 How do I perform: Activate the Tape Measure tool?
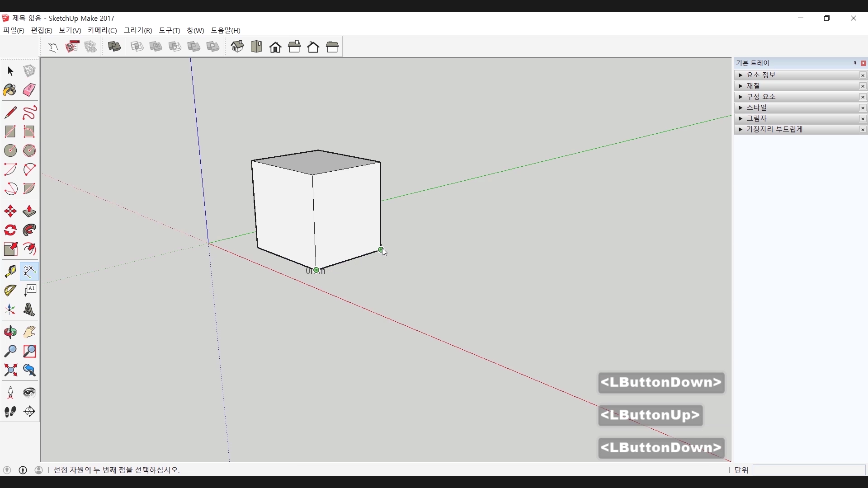(x=10, y=271)
